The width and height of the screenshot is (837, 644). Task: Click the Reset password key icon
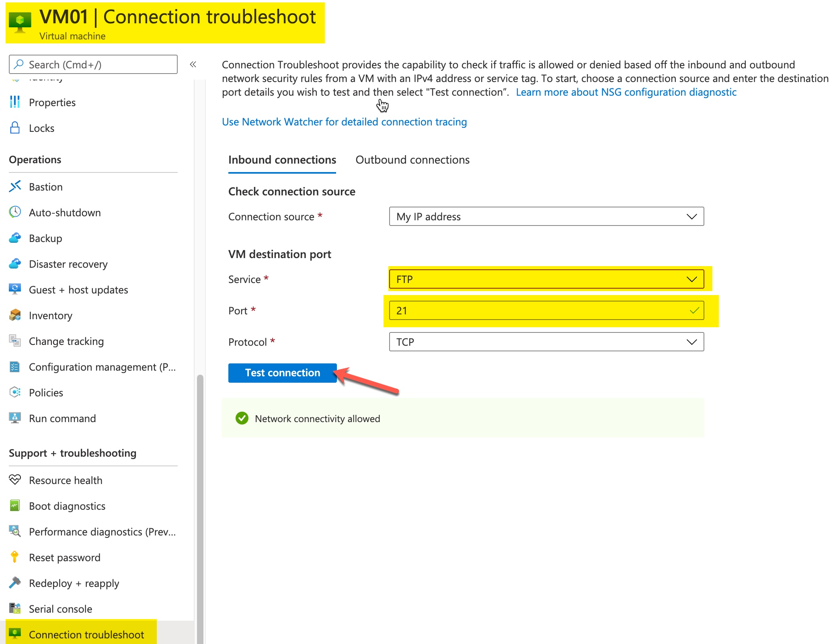tap(15, 557)
